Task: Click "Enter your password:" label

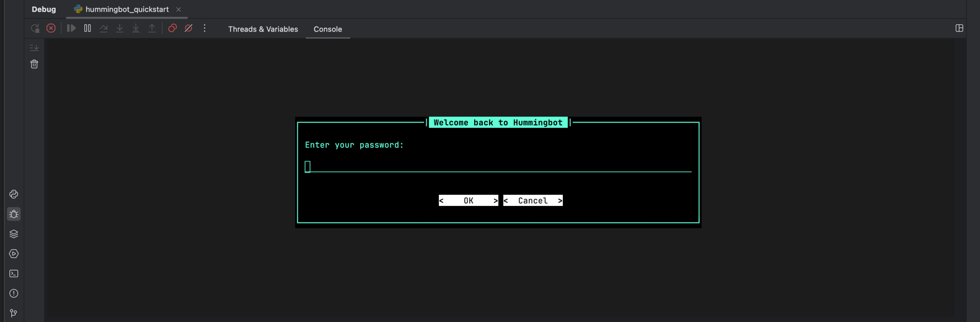Action: [354, 145]
